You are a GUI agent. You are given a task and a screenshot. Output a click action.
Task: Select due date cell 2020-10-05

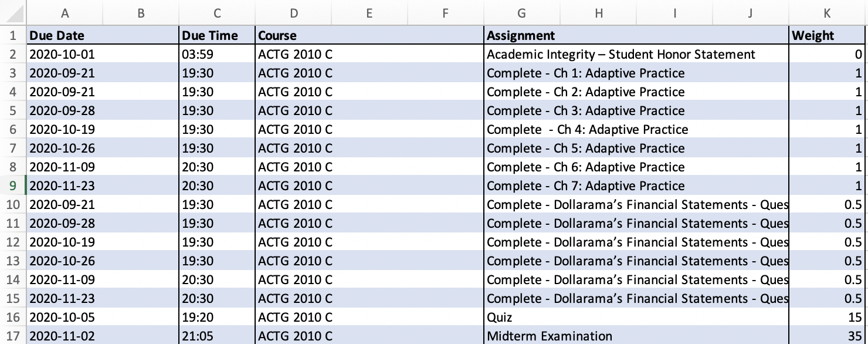pos(103,317)
